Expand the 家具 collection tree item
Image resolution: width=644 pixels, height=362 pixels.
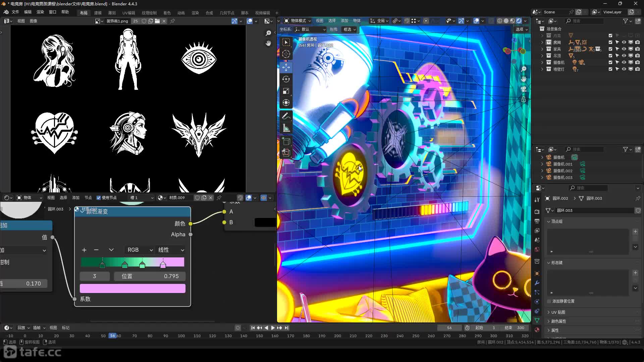click(542, 49)
